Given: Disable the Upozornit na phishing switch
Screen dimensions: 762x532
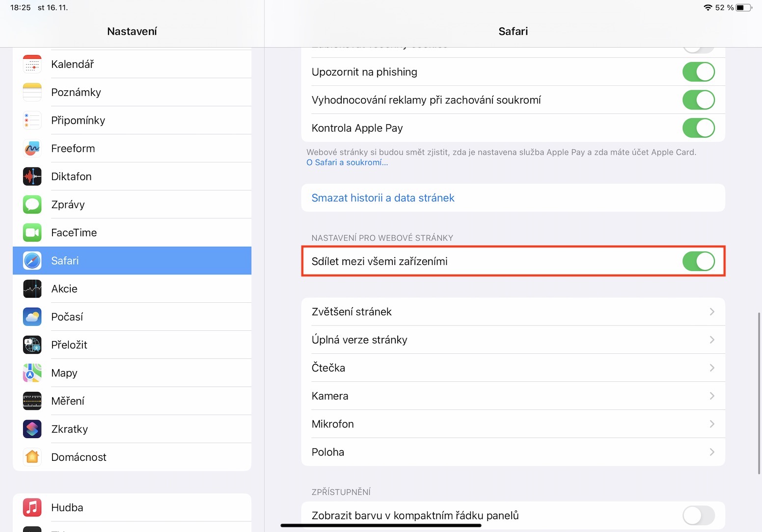Looking at the screenshot, I should point(698,72).
